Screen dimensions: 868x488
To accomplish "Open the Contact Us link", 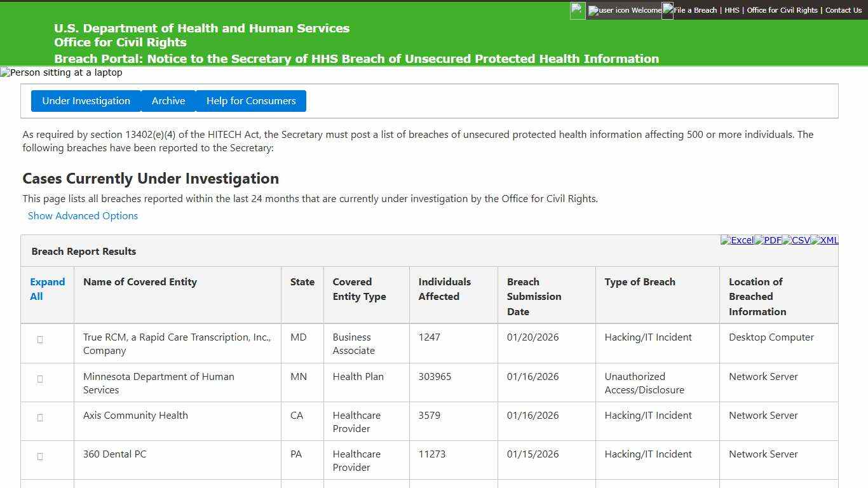I will tap(843, 10).
